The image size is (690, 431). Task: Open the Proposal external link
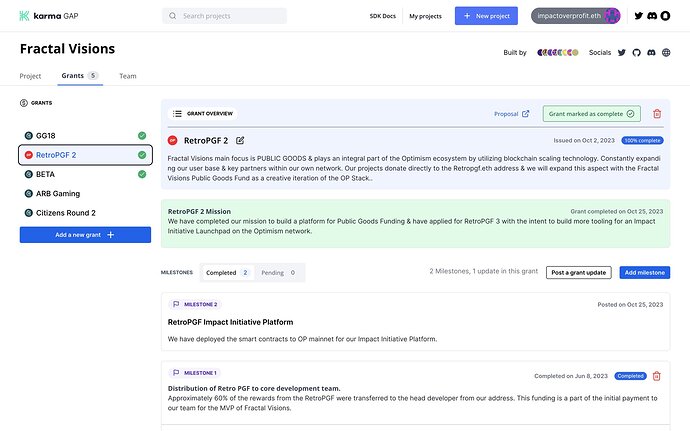coord(511,114)
